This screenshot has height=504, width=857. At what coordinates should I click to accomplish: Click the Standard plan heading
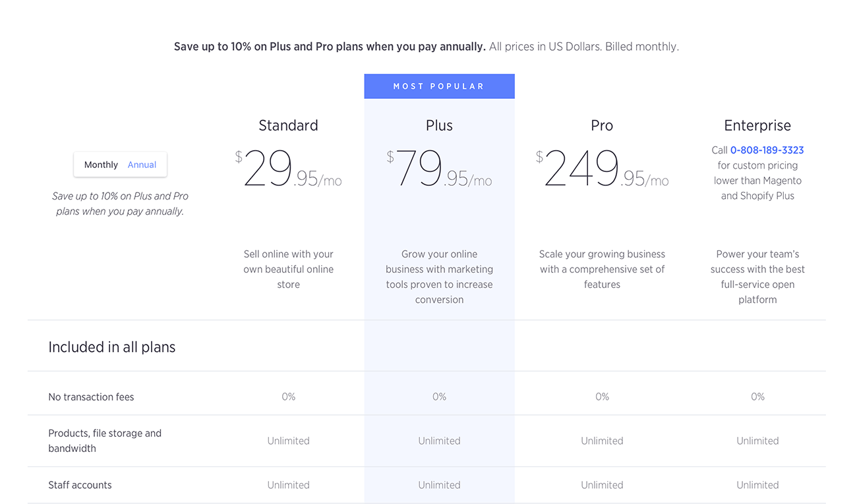288,126
